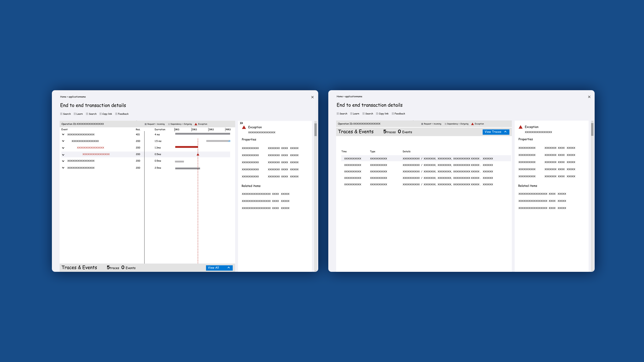644x362 pixels.
Task: Click Home breadcrumb in left window
Action: [63, 97]
